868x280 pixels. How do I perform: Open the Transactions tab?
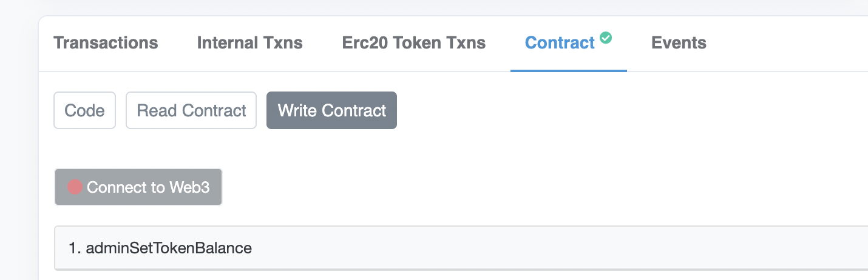[x=106, y=43]
